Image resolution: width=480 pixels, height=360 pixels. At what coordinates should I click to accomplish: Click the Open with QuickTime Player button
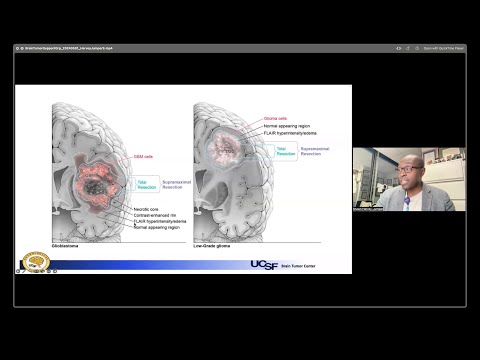(x=443, y=48)
